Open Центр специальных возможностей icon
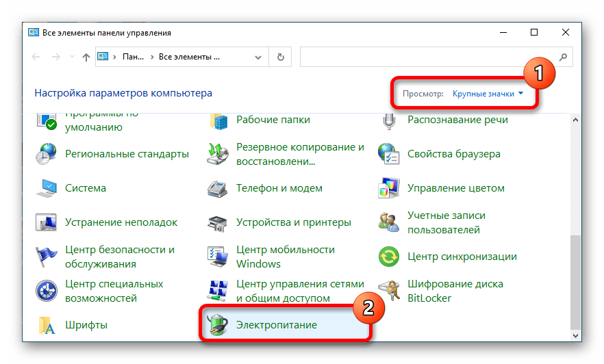Viewport: 604px width, 364px height. pyautogui.click(x=47, y=290)
